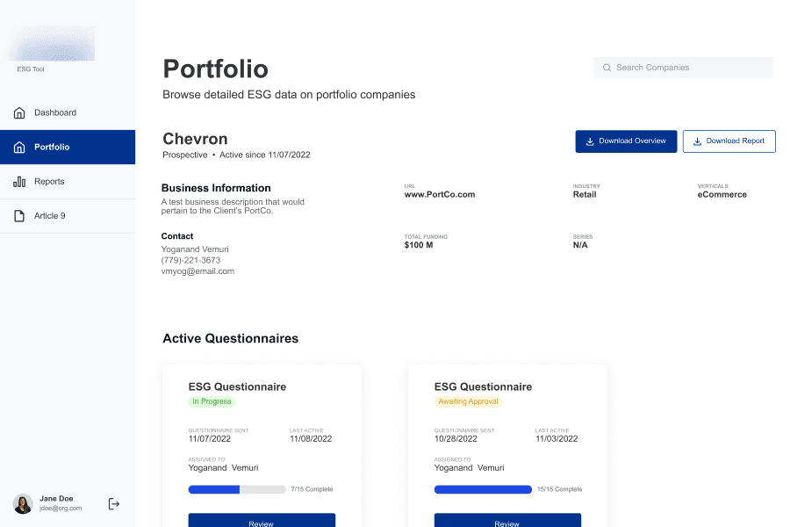The image size is (812, 527).
Task: Click the Awaiting Approval status badge
Action: [x=468, y=401]
